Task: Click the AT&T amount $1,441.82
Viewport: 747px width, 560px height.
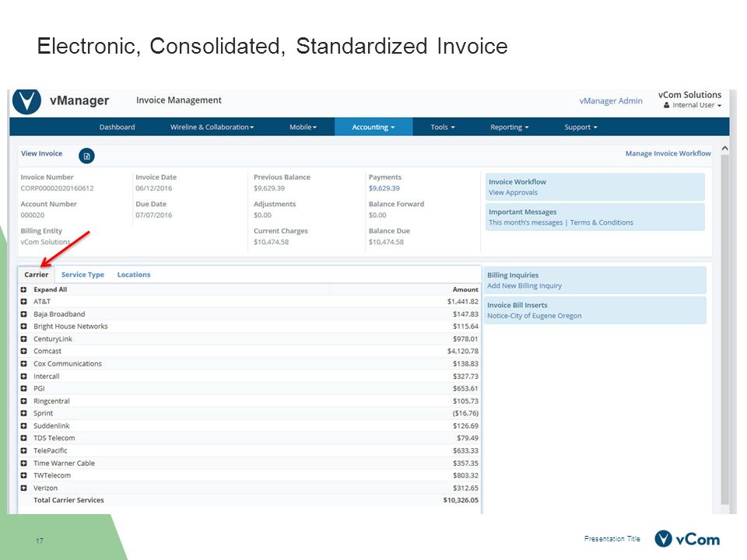Action: (x=463, y=302)
